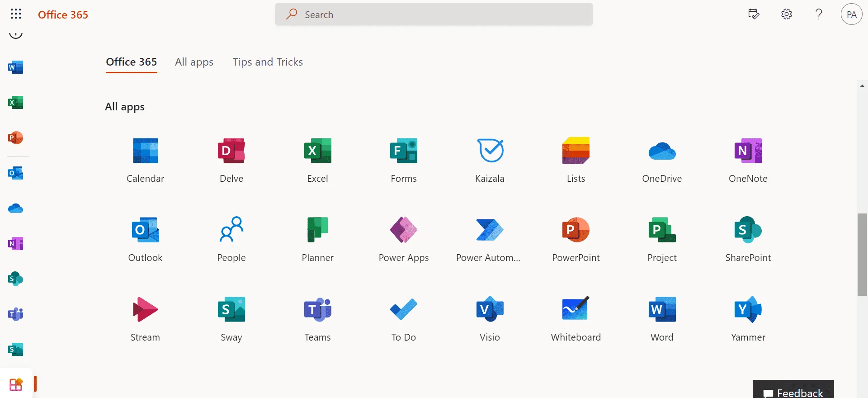Click the scrollbar up arrow
The height and width of the screenshot is (398, 868).
click(862, 86)
